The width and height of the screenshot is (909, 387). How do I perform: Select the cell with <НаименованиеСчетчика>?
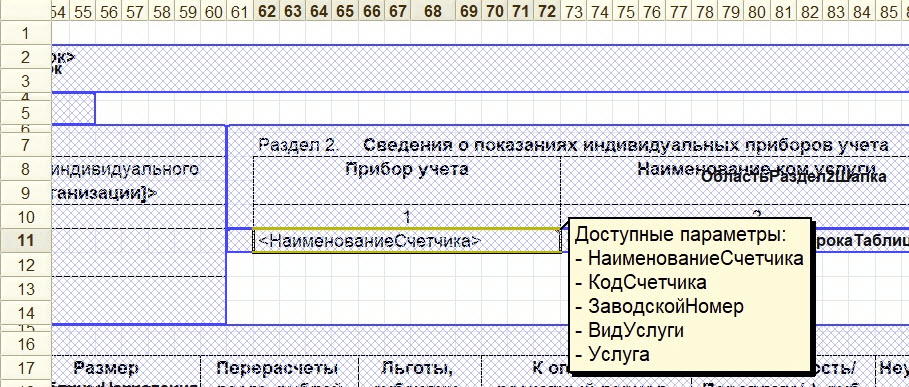[407, 240]
